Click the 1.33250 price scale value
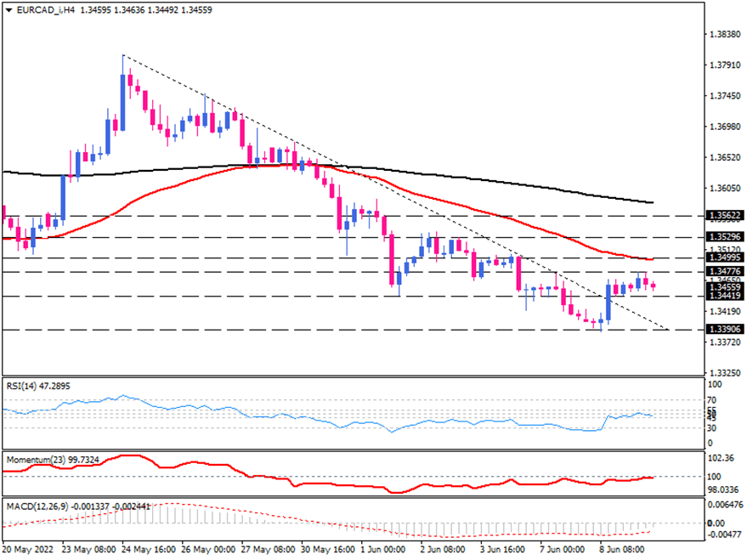 [x=725, y=373]
